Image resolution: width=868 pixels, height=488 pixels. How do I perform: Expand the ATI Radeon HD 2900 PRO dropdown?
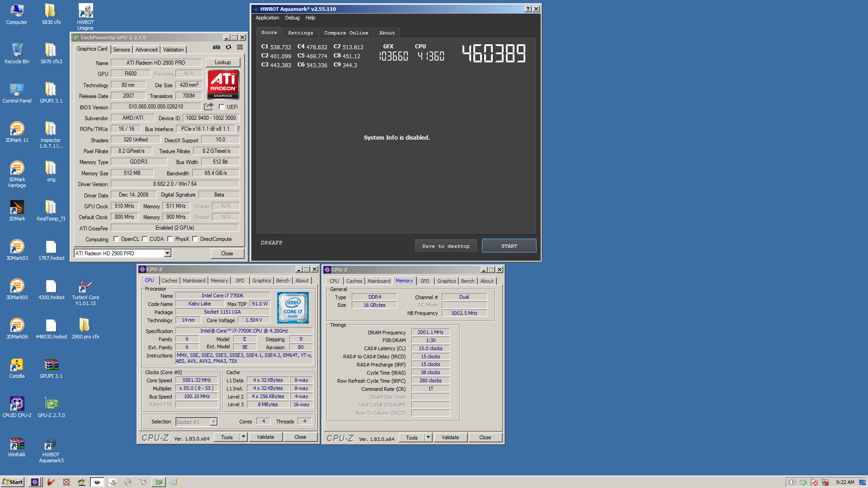click(167, 253)
